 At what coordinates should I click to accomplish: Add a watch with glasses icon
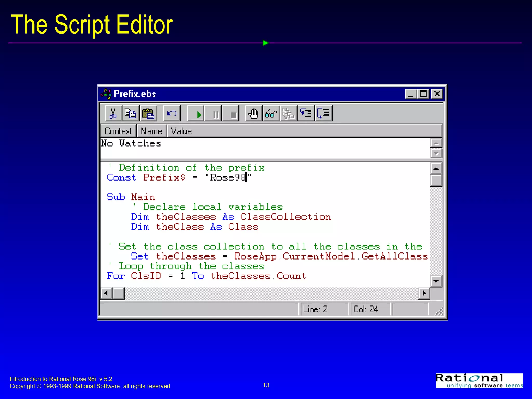pyautogui.click(x=271, y=114)
